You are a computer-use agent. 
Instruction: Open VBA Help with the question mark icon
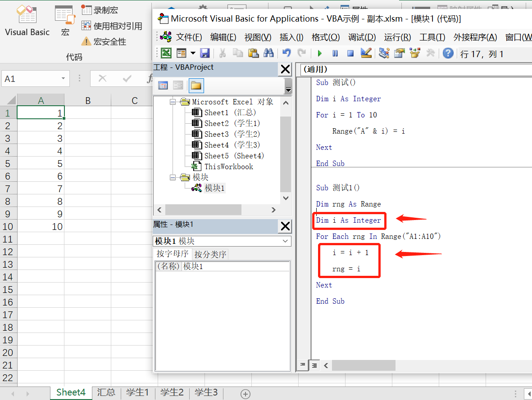click(447, 53)
